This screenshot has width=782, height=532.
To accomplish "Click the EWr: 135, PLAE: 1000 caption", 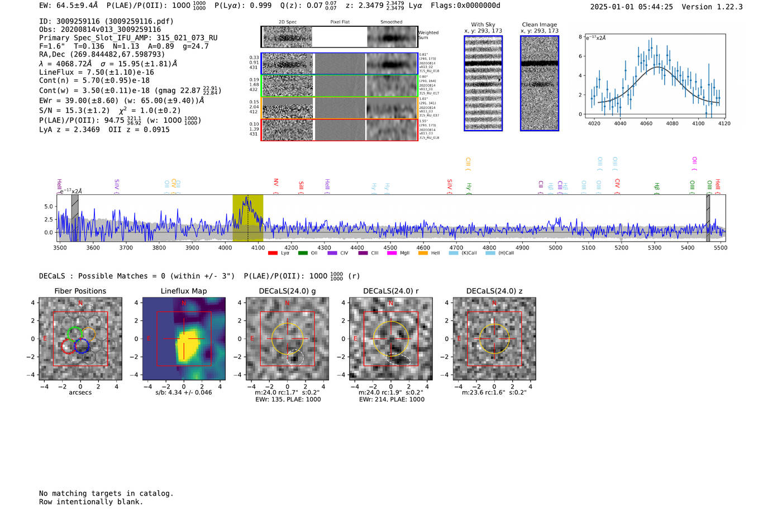I will [x=288, y=399].
